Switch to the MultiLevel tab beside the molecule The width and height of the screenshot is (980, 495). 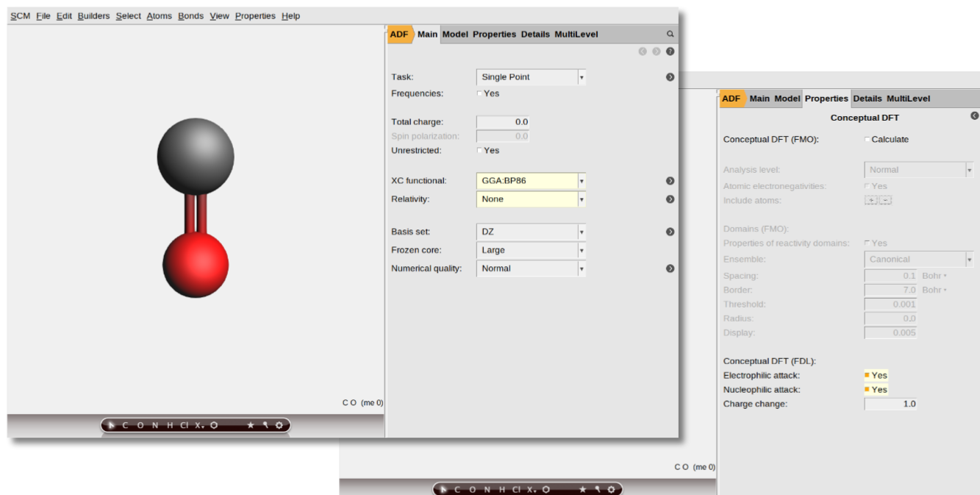pos(576,34)
